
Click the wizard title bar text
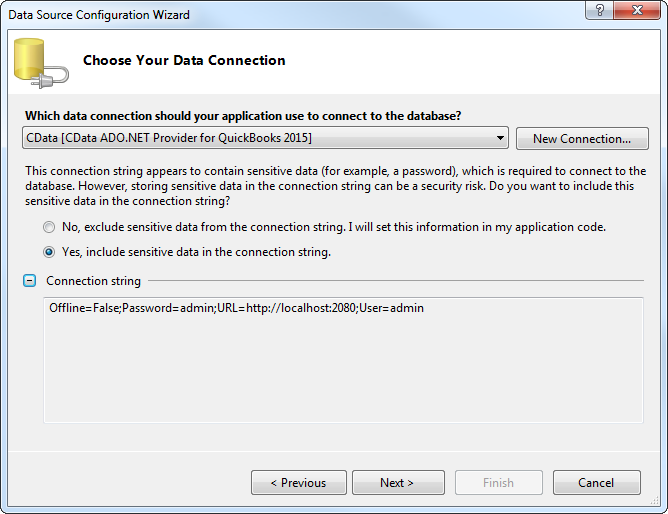pos(99,15)
